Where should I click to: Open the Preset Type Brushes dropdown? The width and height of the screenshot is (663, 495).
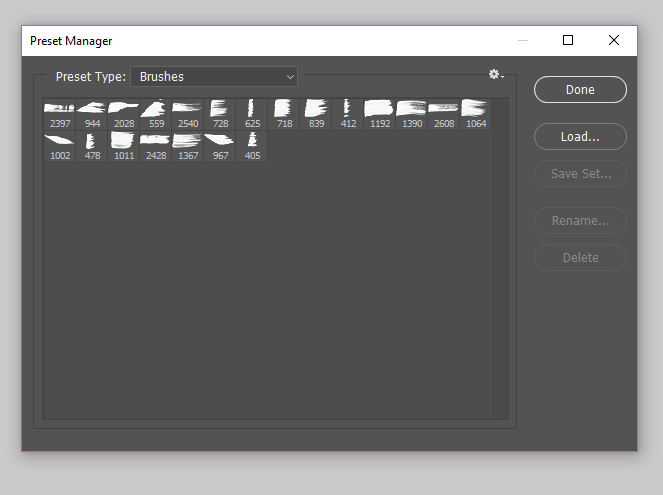coord(214,77)
